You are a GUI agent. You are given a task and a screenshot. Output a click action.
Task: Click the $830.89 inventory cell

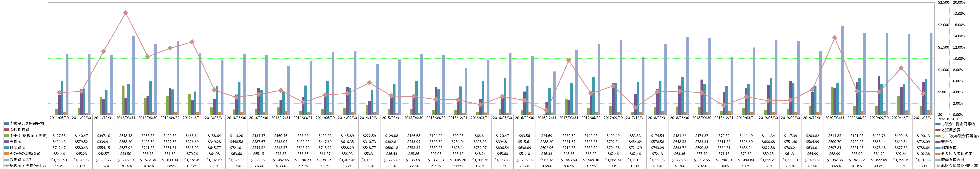(x=591, y=148)
